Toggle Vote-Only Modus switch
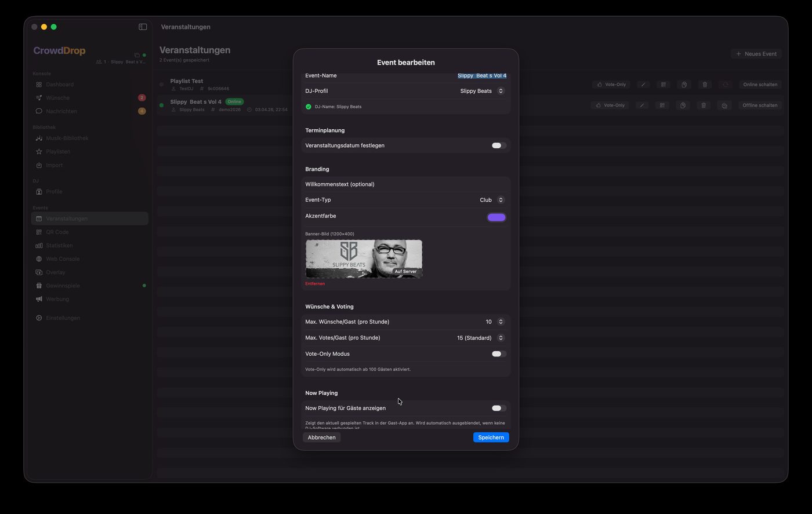 point(498,354)
